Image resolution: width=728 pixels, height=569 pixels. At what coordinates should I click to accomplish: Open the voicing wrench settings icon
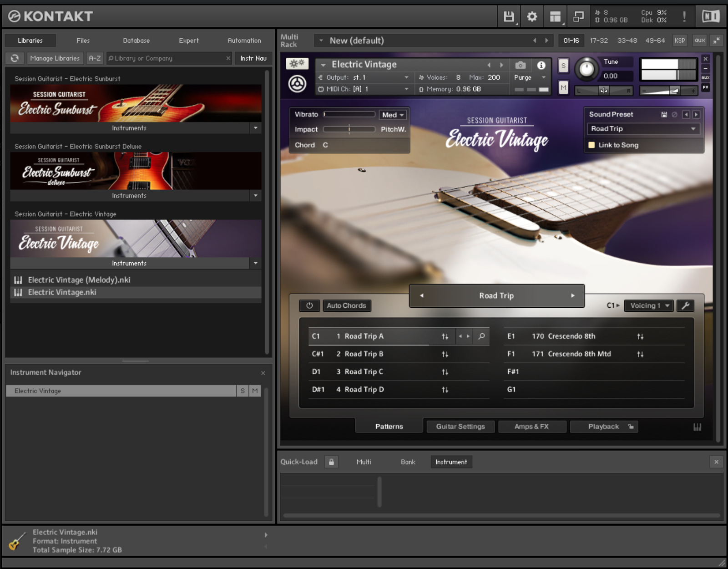(x=685, y=305)
